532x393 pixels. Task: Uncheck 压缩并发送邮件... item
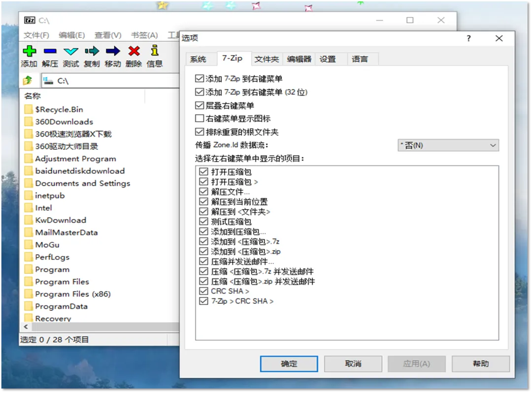click(203, 261)
